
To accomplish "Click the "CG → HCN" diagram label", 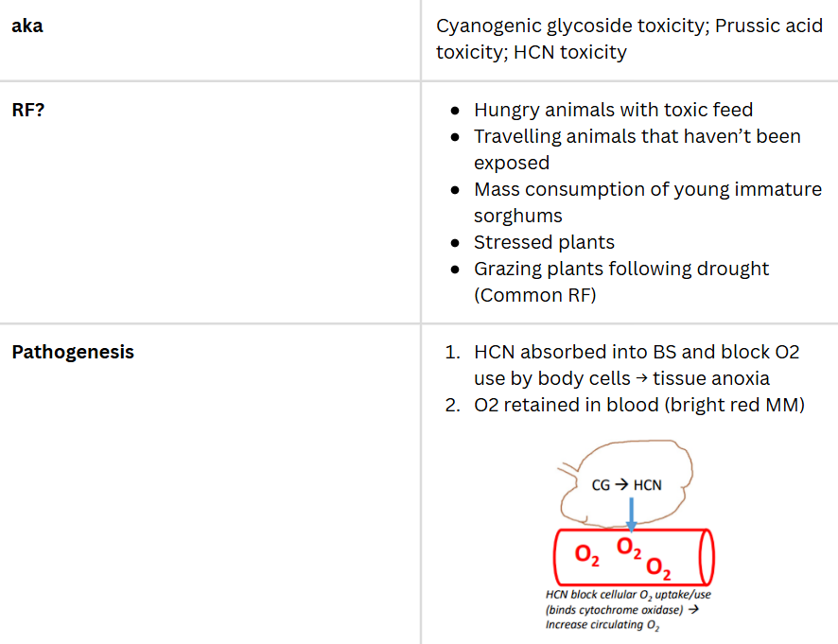I will click(x=626, y=485).
